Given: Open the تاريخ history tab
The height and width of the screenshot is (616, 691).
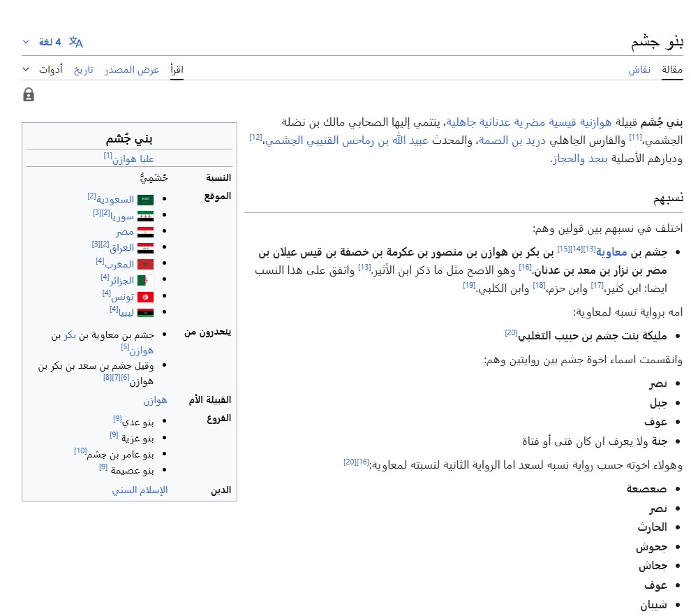Looking at the screenshot, I should (83, 70).
